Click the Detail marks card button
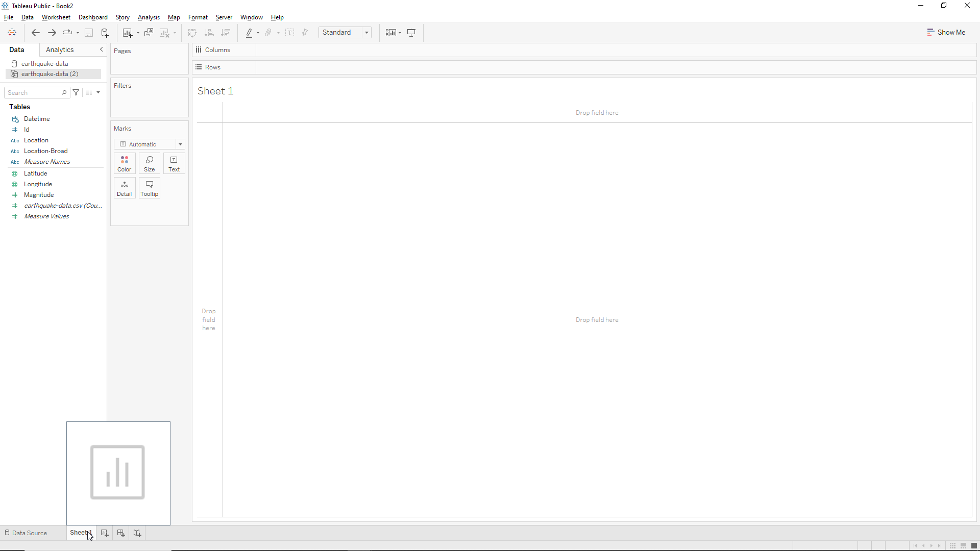Viewport: 980px width, 551px height. [125, 188]
